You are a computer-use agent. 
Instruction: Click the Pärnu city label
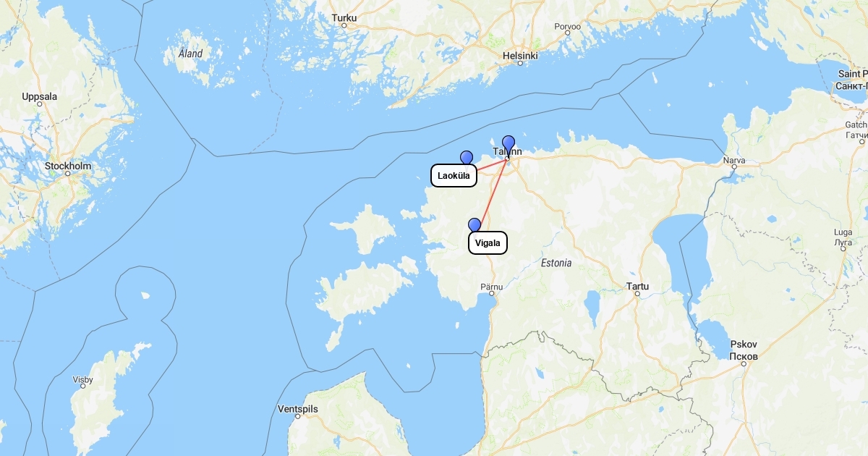coord(491,287)
